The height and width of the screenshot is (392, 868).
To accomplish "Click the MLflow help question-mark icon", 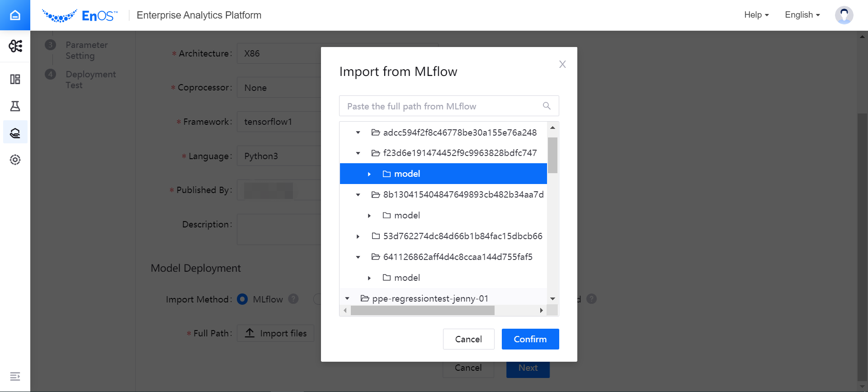I will tap(293, 299).
